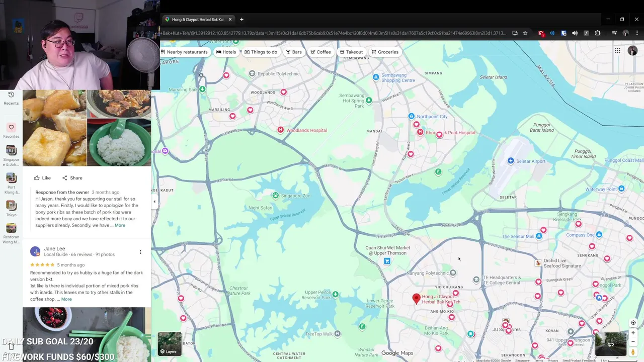The image size is (644, 362).
Task: Open a new browser tab
Action: pos(242,20)
